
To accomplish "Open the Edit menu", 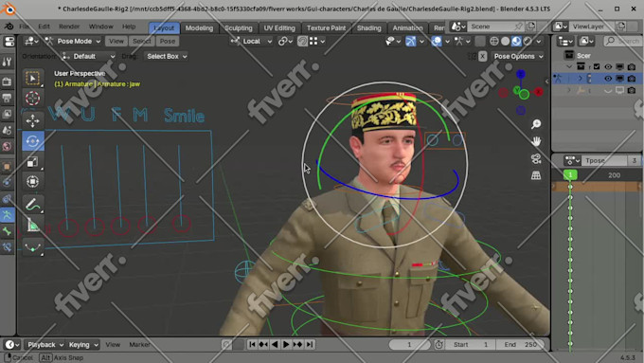I will (44, 27).
